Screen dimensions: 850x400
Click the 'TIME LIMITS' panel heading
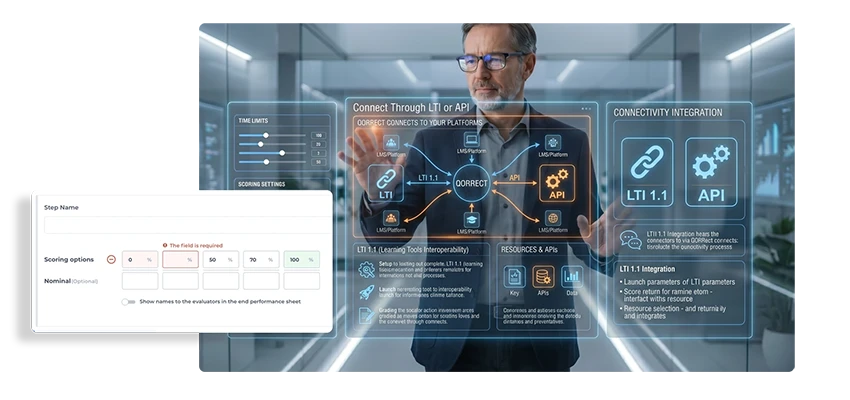pos(253,121)
